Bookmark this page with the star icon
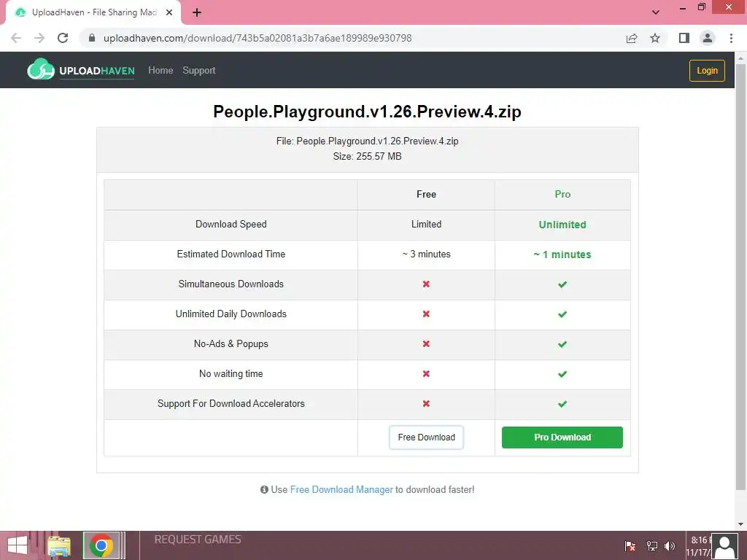 (x=655, y=38)
